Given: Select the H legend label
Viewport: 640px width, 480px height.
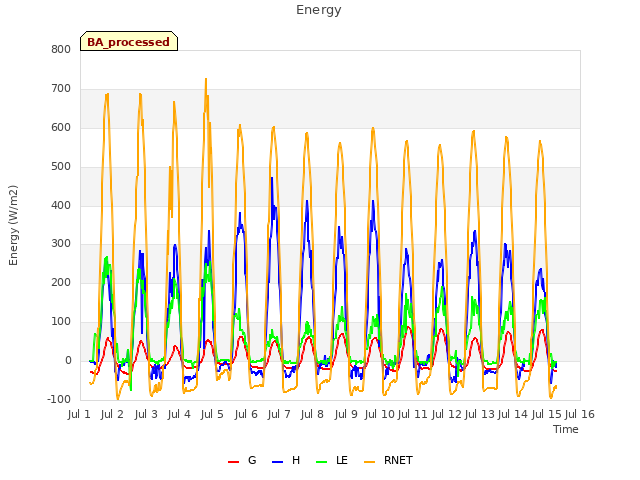Looking at the screenshot, I should pos(296,460).
